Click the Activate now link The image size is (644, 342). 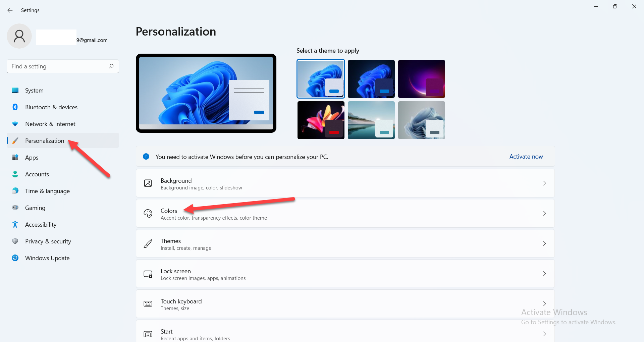[x=526, y=157]
